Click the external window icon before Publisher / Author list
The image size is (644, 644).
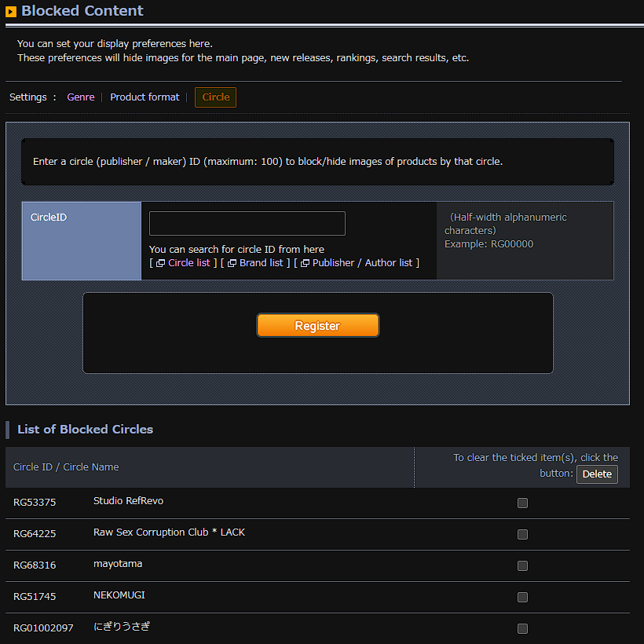pos(306,263)
